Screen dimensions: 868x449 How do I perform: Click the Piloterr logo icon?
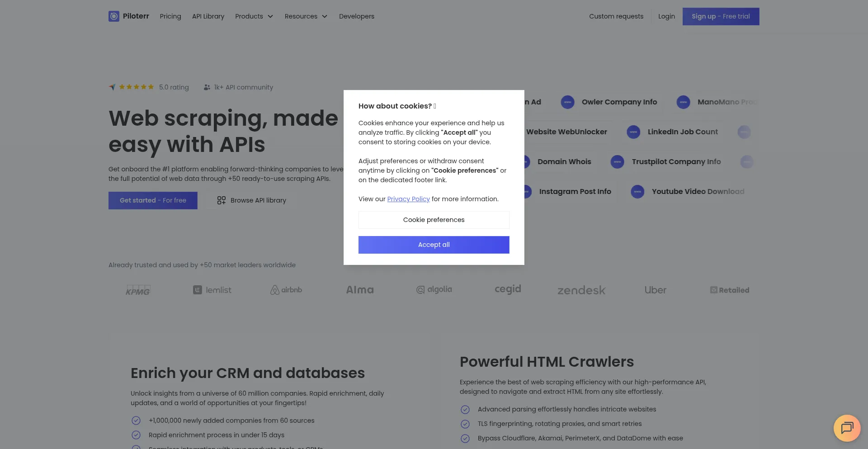(114, 16)
